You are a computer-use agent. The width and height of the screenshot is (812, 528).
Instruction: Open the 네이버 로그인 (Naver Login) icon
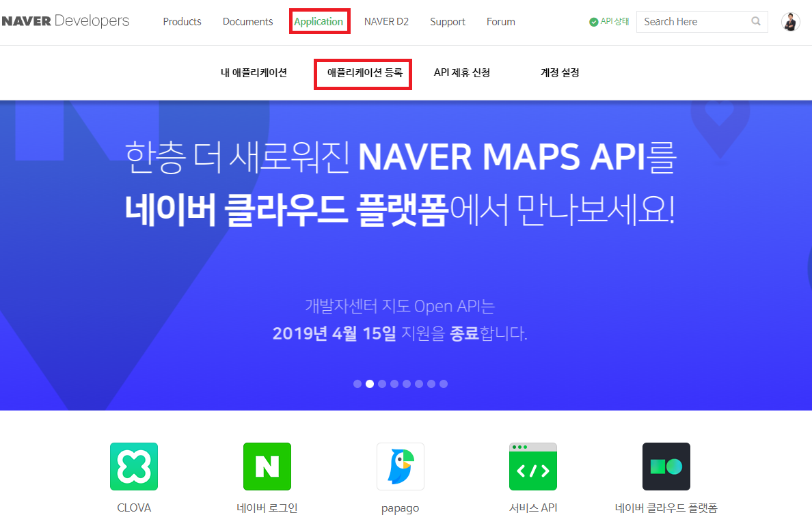coord(267,467)
